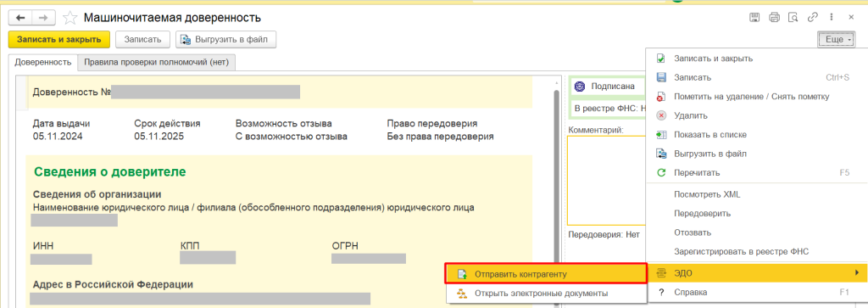Close the form with the X button

coord(851,18)
